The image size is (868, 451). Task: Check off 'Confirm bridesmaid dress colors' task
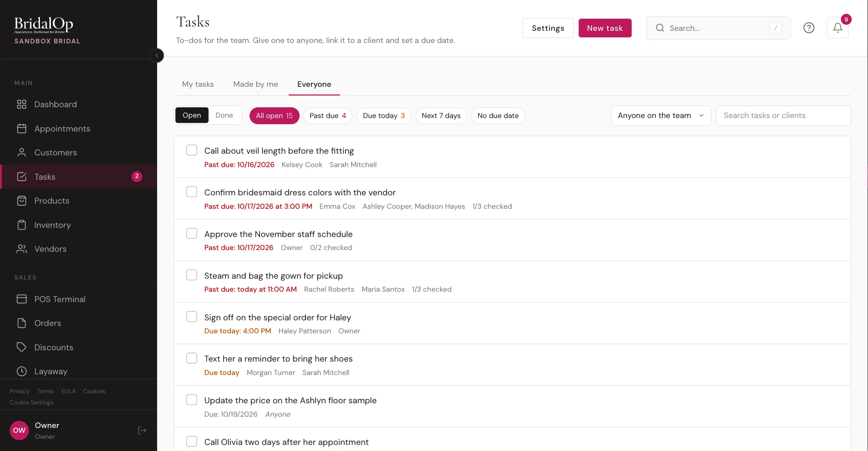coord(191,192)
